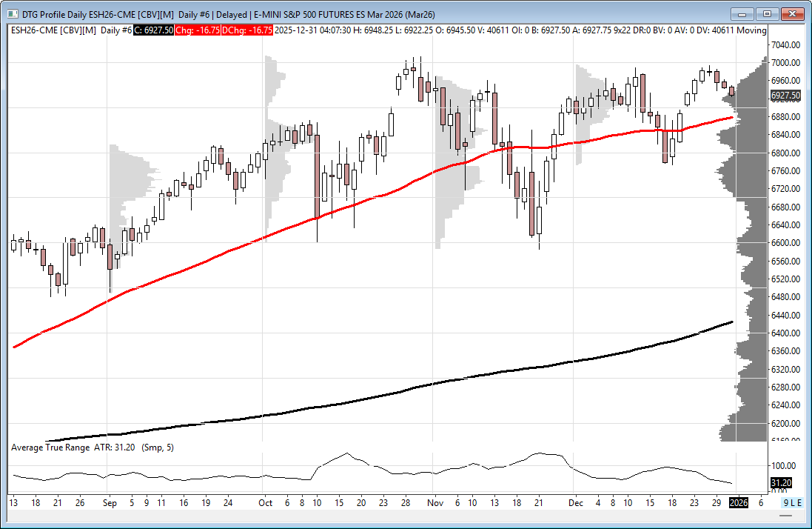Click the highlighted 6927.50 price label

click(x=785, y=96)
